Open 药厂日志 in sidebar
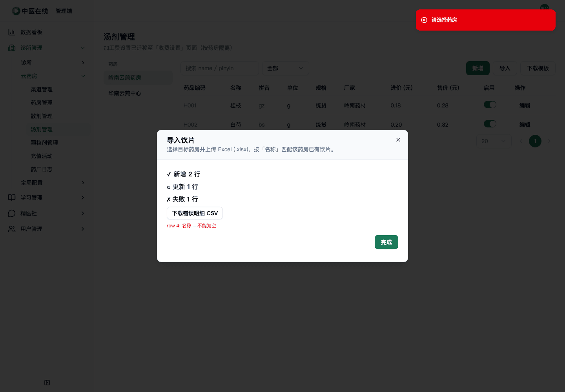 42,169
